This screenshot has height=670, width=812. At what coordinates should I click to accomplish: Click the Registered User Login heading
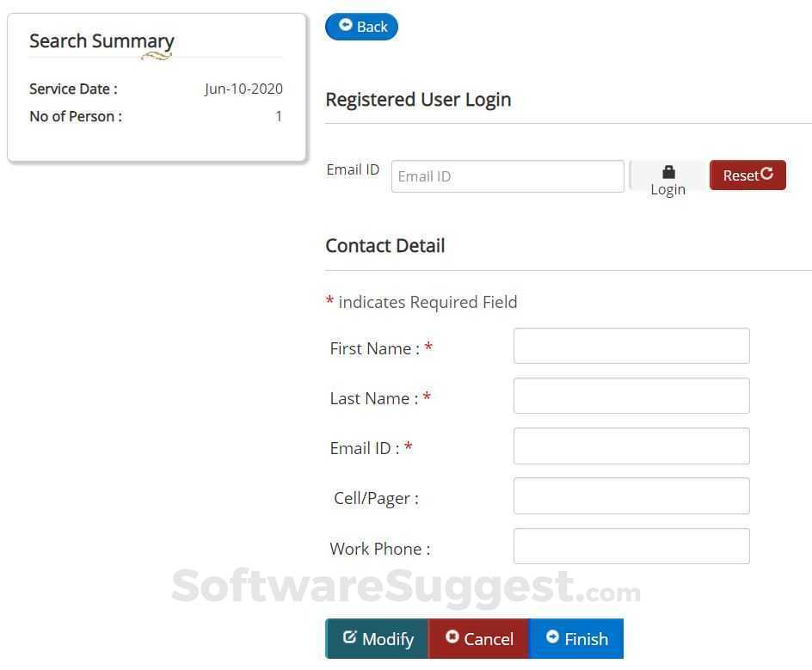[x=418, y=100]
